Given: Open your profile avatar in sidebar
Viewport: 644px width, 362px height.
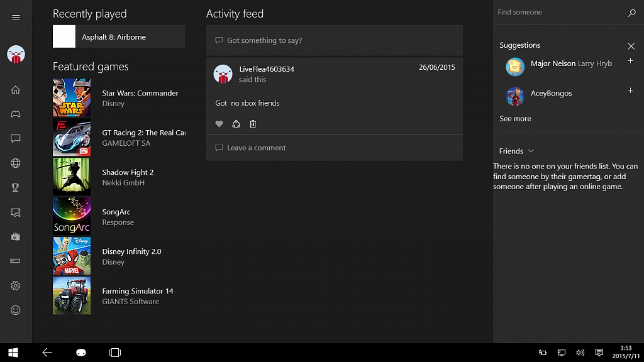Looking at the screenshot, I should pyautogui.click(x=16, y=54).
